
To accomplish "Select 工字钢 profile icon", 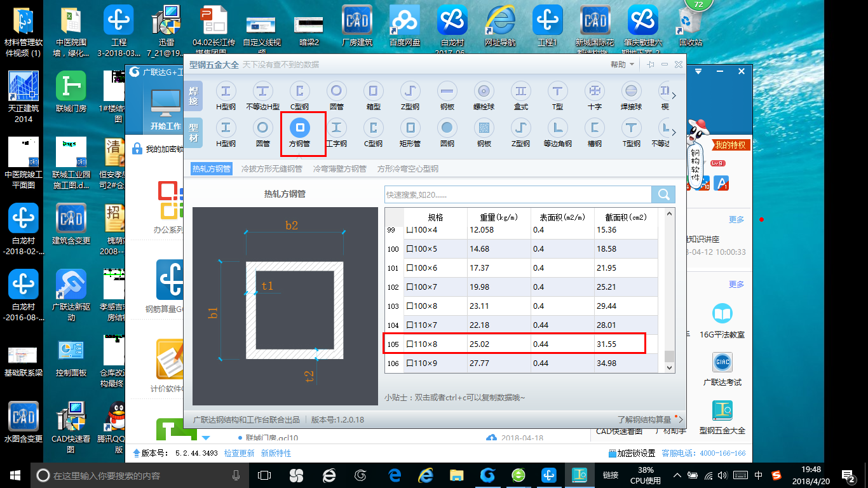I will [x=336, y=133].
